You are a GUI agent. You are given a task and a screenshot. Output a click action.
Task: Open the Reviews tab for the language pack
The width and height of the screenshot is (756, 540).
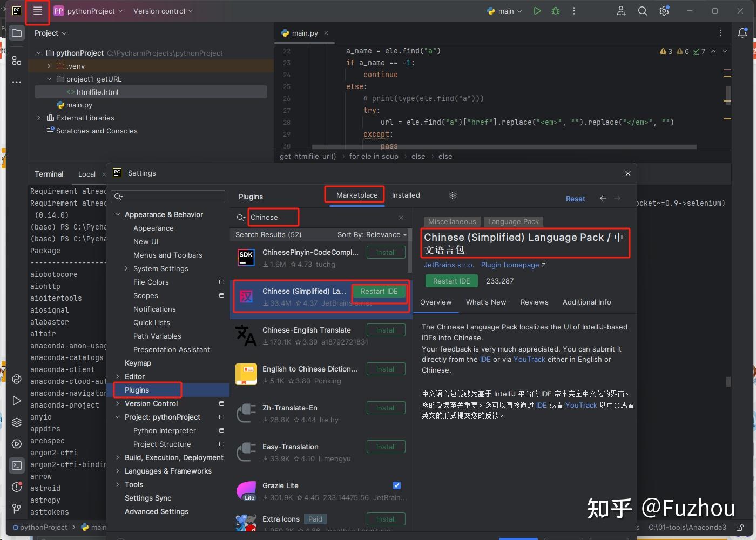coord(534,302)
